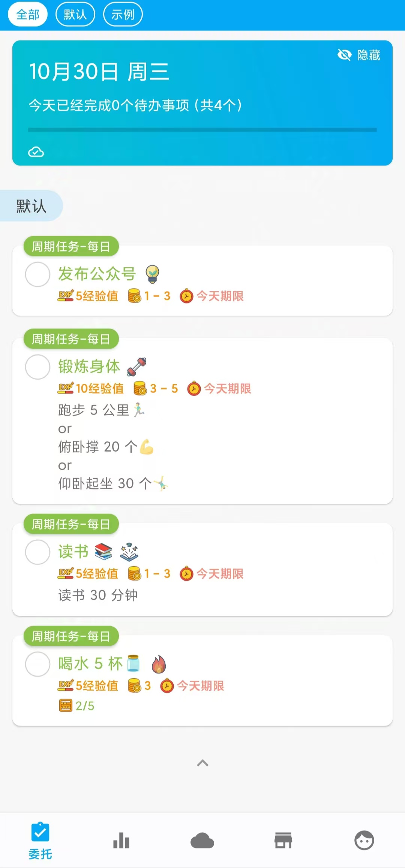Tap the cloud sync status icon in header card

pyautogui.click(x=36, y=152)
